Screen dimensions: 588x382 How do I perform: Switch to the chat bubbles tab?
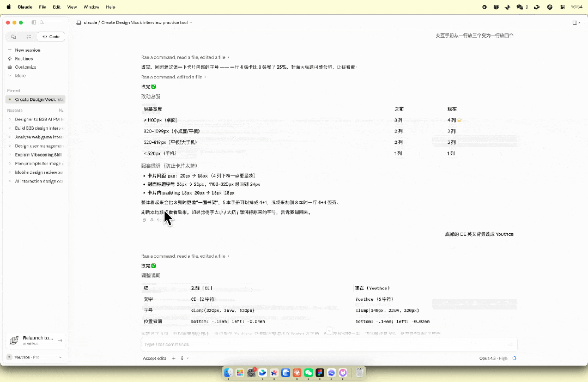click(14, 37)
